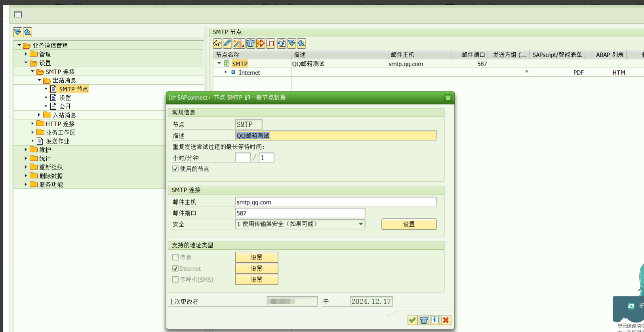Click the layout icon in the top-left toolbar
The height and width of the screenshot is (332, 644).
point(18,15)
